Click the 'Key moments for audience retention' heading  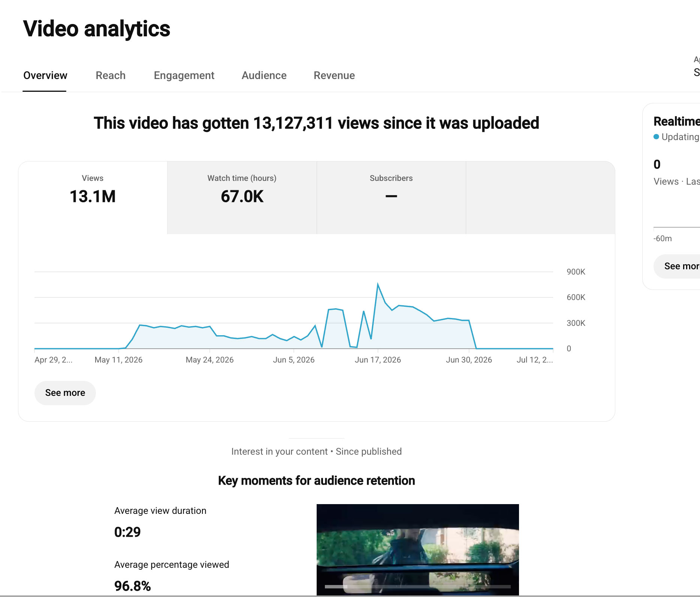click(316, 481)
